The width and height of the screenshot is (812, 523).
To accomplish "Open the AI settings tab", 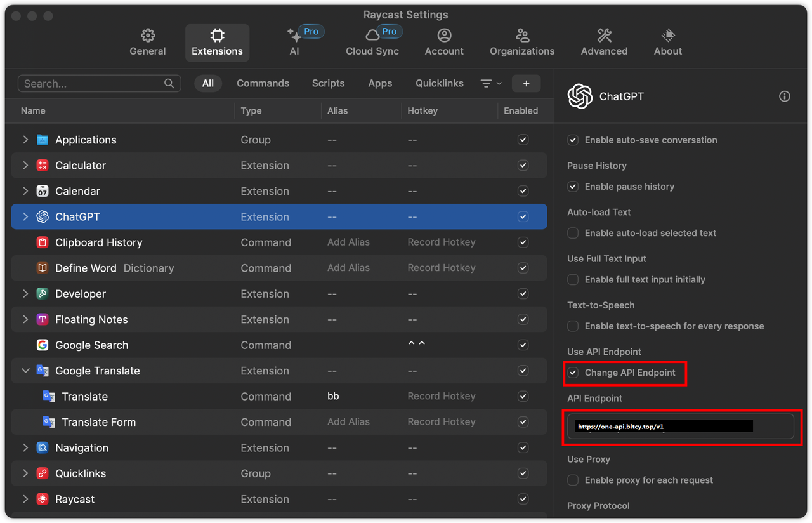I will click(x=294, y=42).
